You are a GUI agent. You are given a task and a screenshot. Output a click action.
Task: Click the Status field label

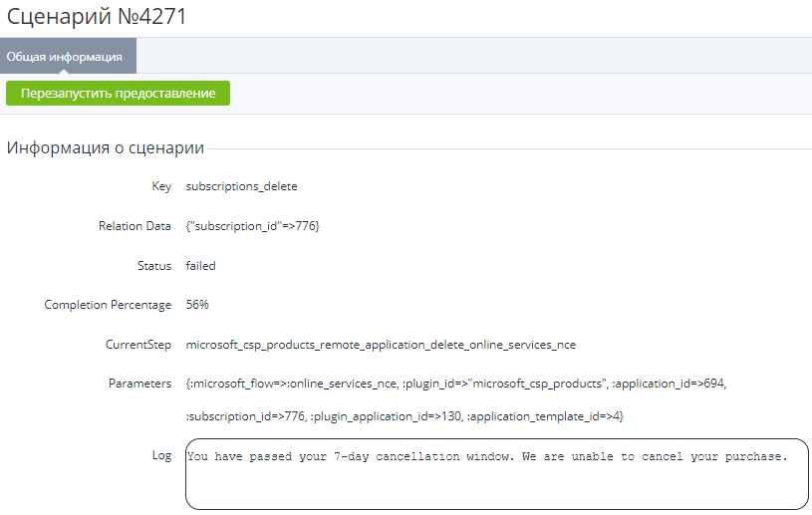tap(154, 266)
